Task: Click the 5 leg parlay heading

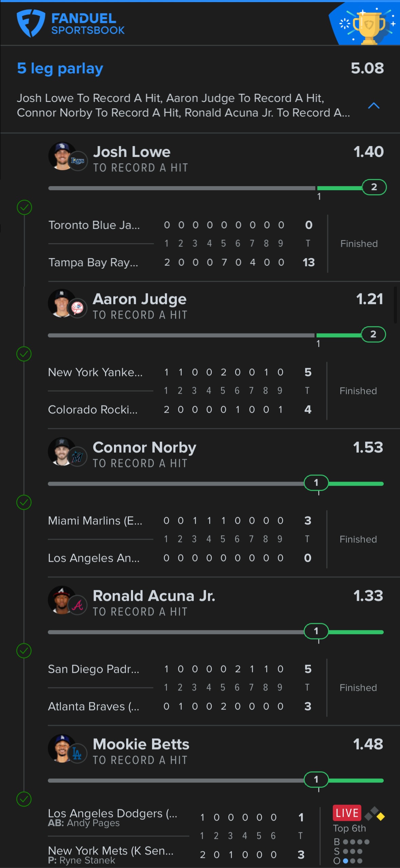Action: [60, 68]
